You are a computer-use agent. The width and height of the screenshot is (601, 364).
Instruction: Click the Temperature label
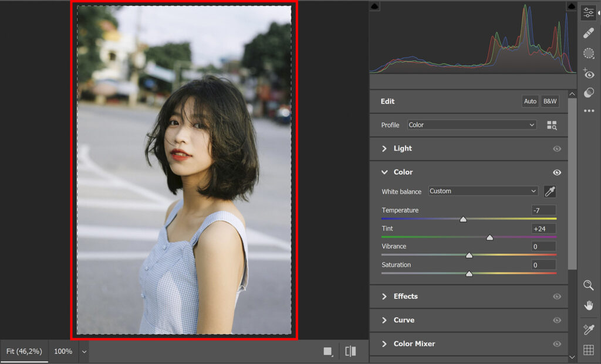400,210
